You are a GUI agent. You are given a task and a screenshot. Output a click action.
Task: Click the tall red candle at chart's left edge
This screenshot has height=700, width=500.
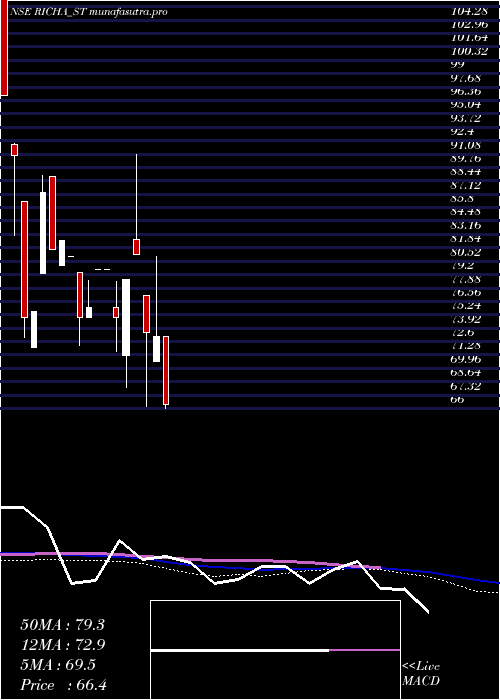click(x=4, y=48)
